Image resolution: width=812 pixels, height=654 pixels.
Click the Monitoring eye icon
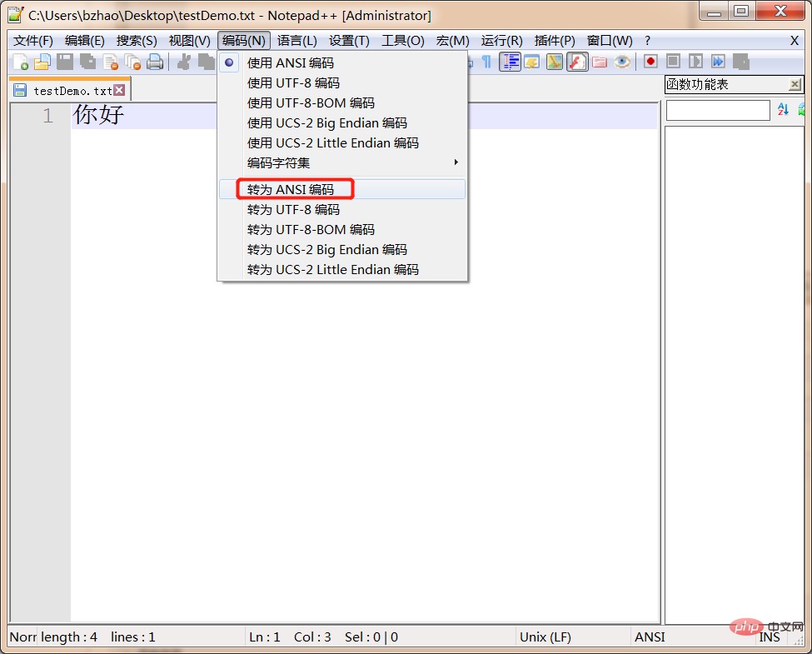(x=622, y=62)
